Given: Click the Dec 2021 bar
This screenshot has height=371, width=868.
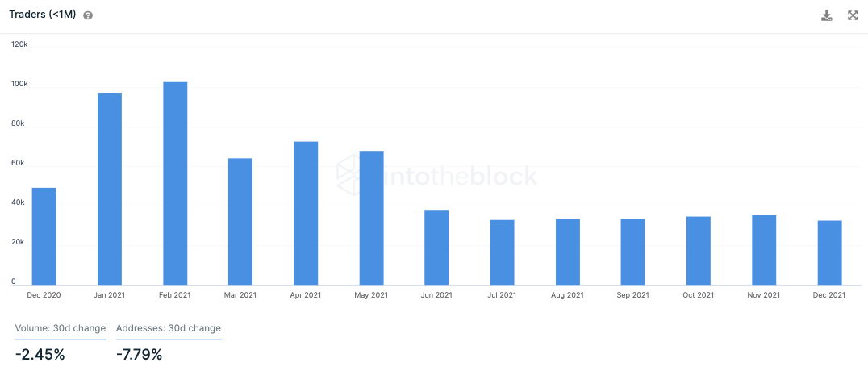Looking at the screenshot, I should (830, 253).
